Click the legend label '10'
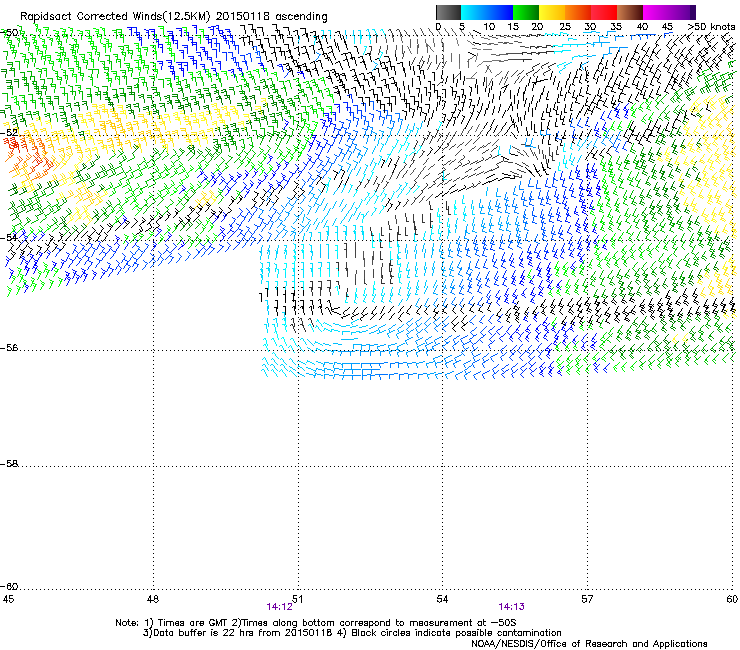Screen dimensions: 740x650 tap(489, 27)
